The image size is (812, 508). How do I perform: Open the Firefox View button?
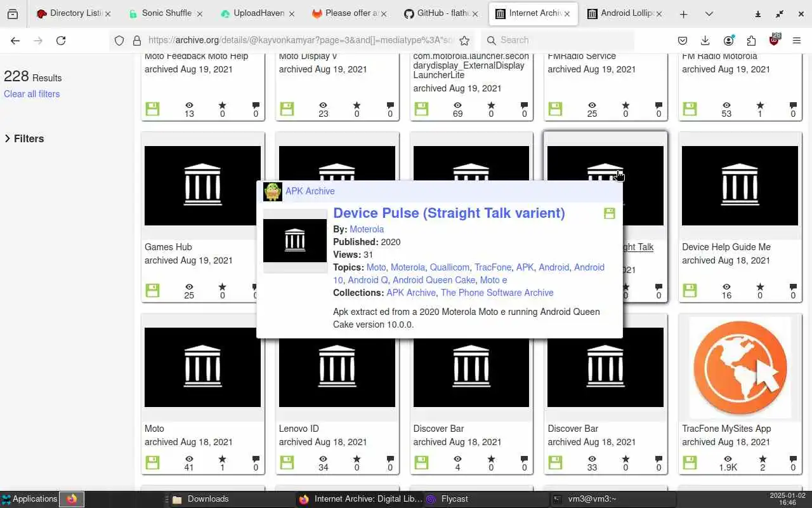pos(13,14)
